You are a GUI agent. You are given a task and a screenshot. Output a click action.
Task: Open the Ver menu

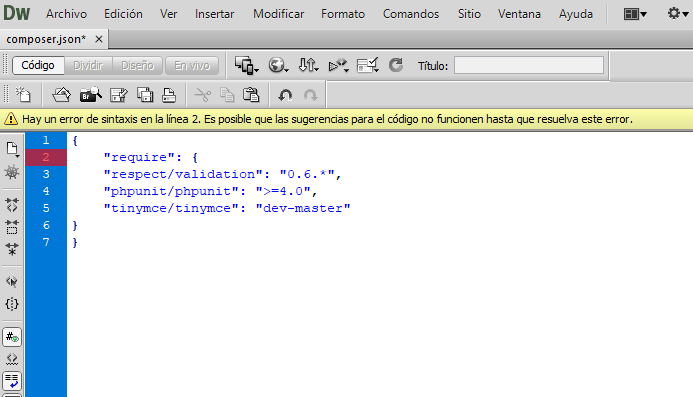click(168, 14)
